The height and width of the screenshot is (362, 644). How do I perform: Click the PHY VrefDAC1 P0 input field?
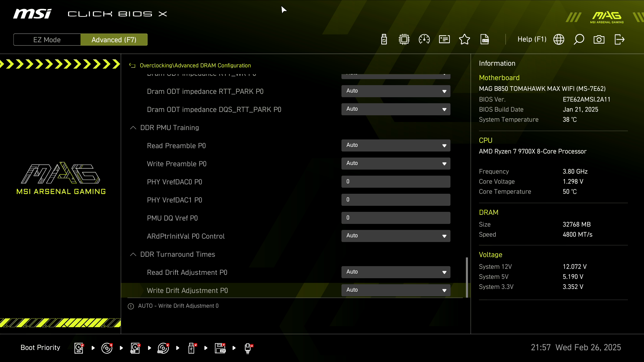396,200
